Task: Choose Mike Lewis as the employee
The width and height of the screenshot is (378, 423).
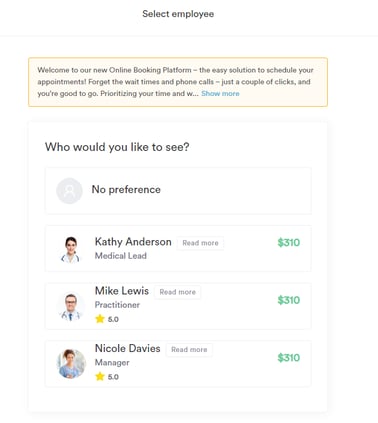Action: pos(178,306)
